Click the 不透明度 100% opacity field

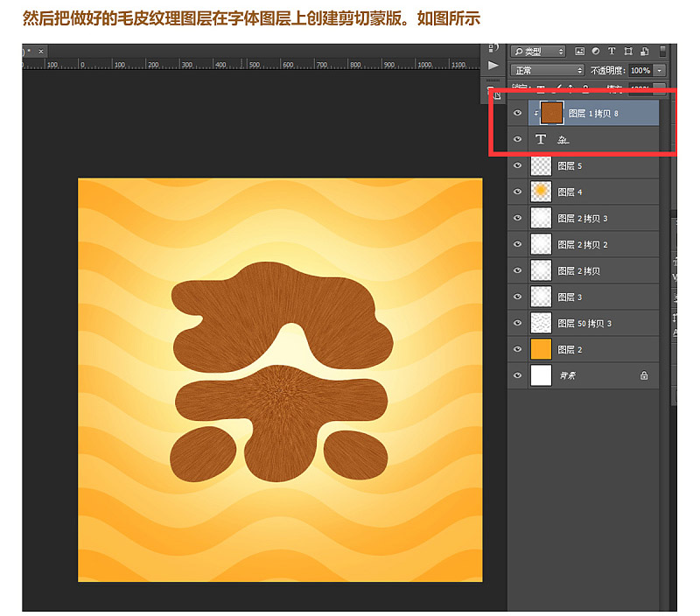[640, 71]
